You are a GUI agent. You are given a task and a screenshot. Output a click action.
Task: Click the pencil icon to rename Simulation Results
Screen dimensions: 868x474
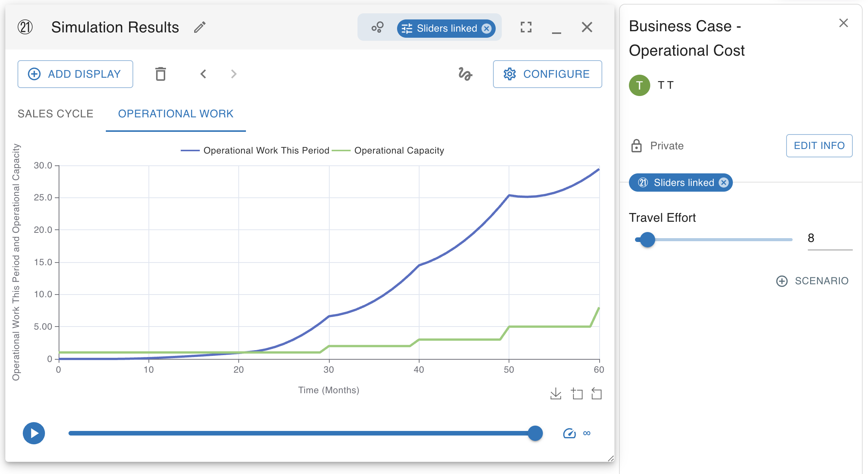[x=199, y=27]
